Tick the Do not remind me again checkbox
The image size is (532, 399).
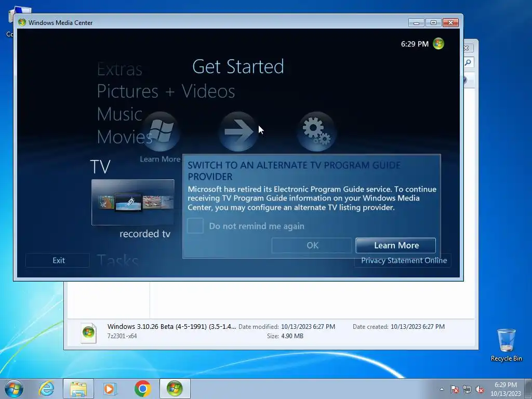point(195,225)
